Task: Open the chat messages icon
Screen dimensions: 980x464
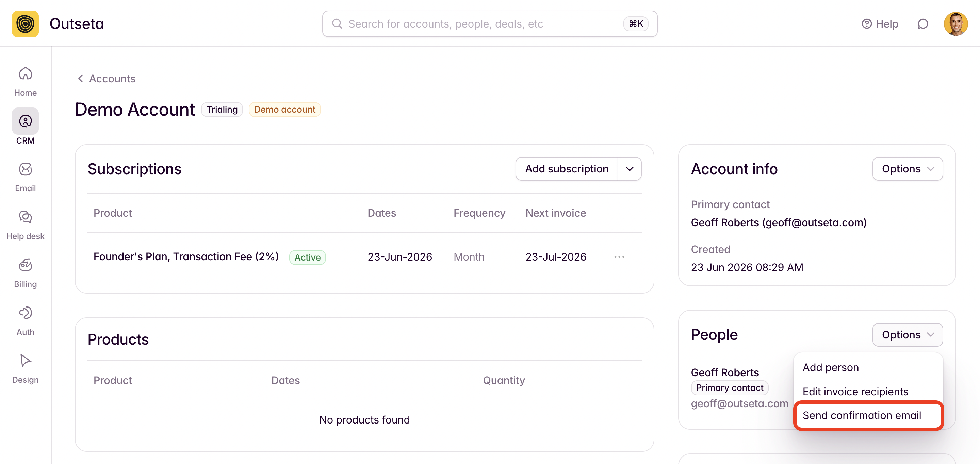Action: click(x=922, y=24)
